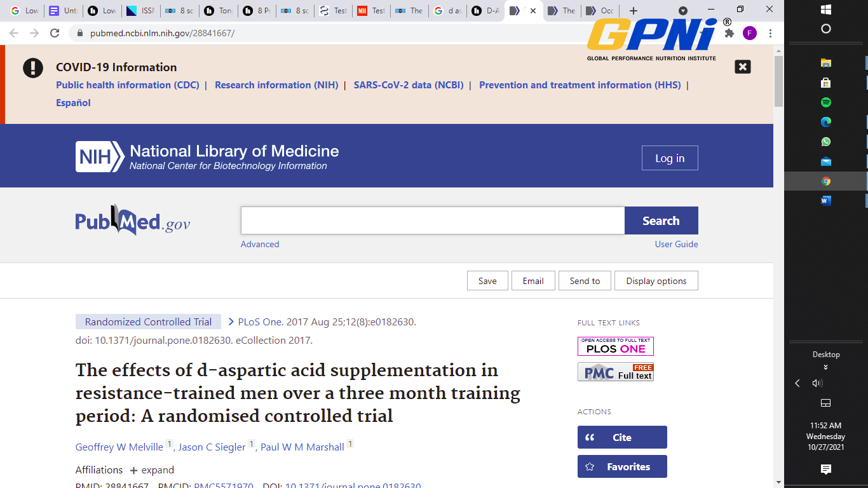Open the PMC free full text link
This screenshot has width=868, height=488.
[615, 372]
